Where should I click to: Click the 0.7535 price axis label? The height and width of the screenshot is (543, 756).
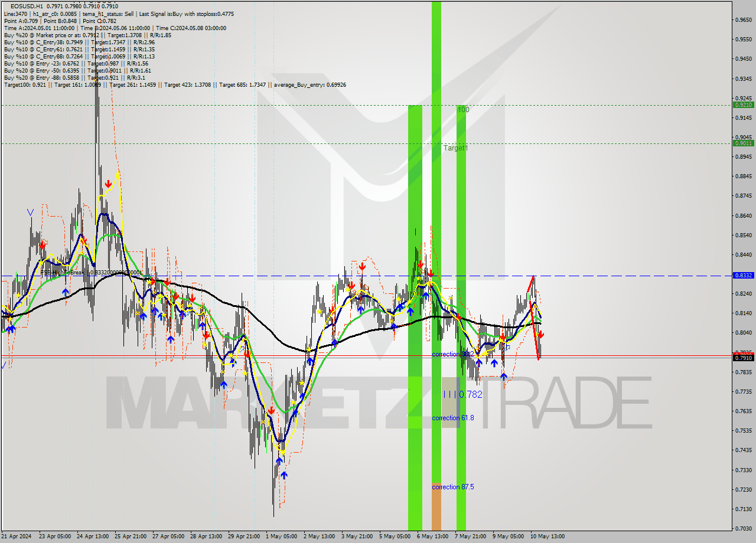click(x=743, y=431)
